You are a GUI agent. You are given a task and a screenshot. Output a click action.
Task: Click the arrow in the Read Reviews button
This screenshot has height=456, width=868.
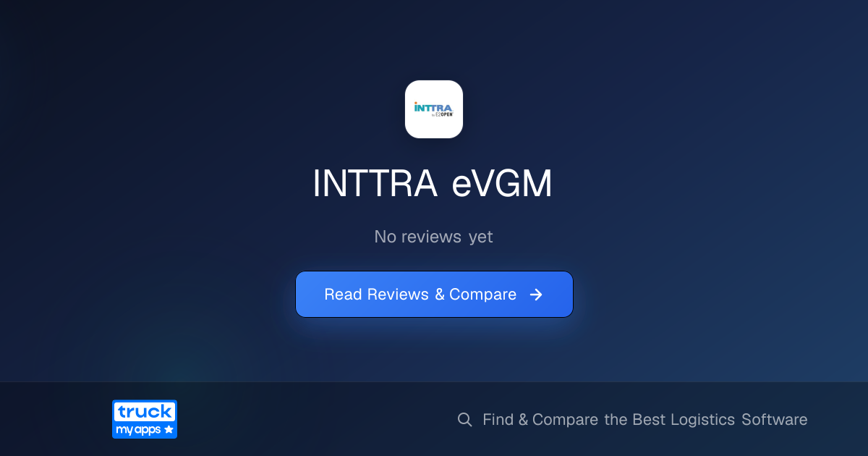tap(536, 295)
